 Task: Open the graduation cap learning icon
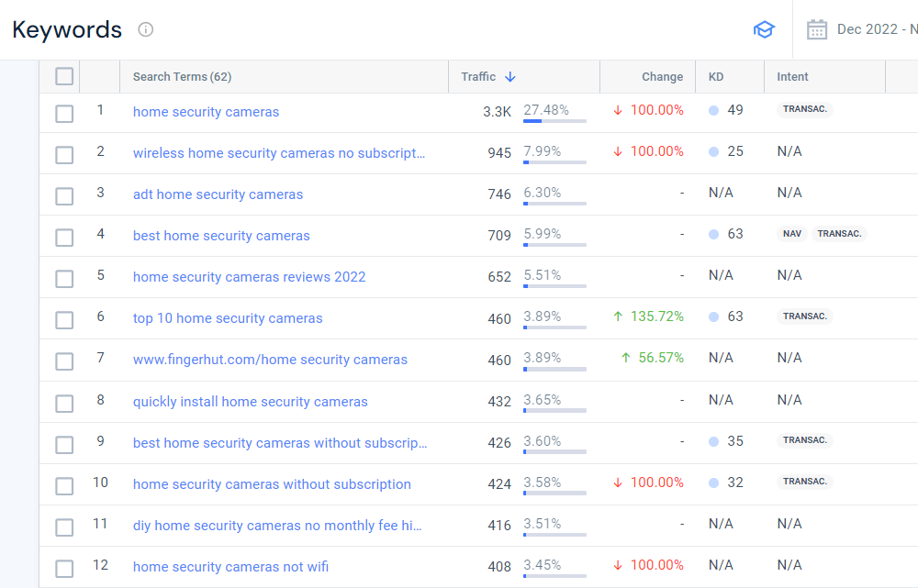click(x=764, y=29)
